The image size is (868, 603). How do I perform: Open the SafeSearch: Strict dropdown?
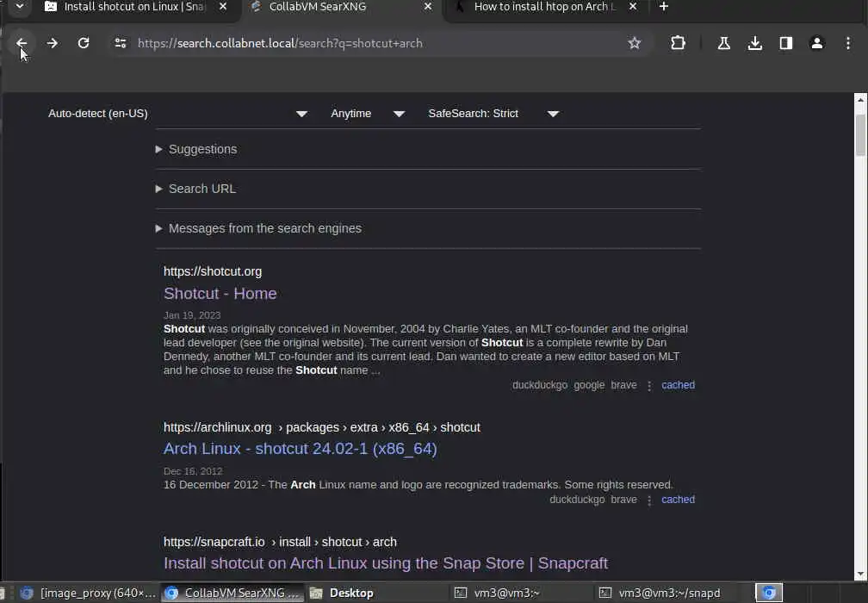pyautogui.click(x=493, y=114)
